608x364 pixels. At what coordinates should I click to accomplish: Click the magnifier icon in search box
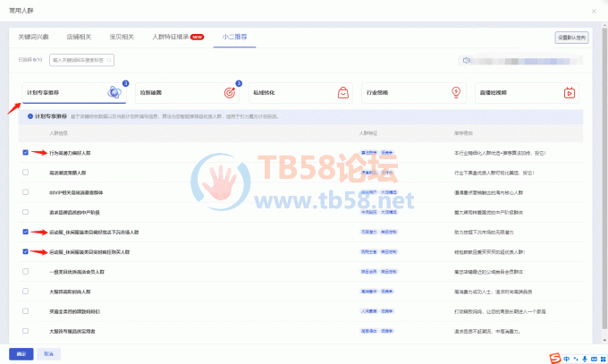tap(109, 60)
